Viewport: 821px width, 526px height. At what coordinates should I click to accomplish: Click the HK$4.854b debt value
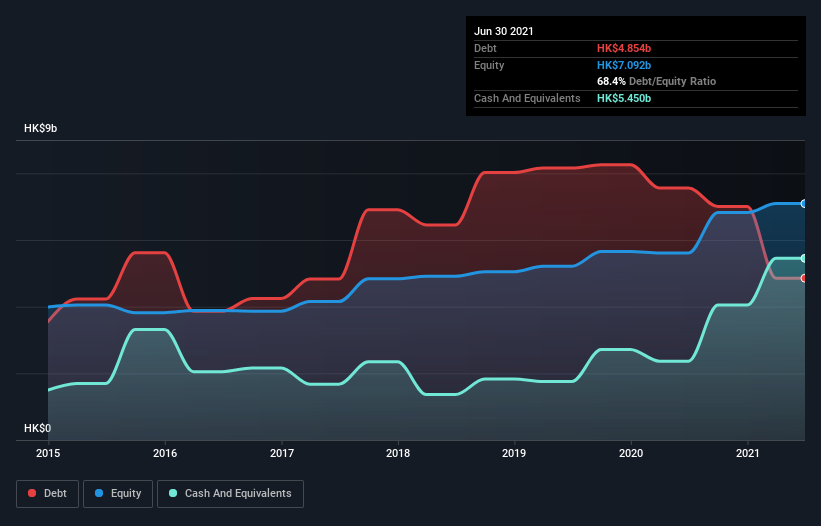coord(624,48)
